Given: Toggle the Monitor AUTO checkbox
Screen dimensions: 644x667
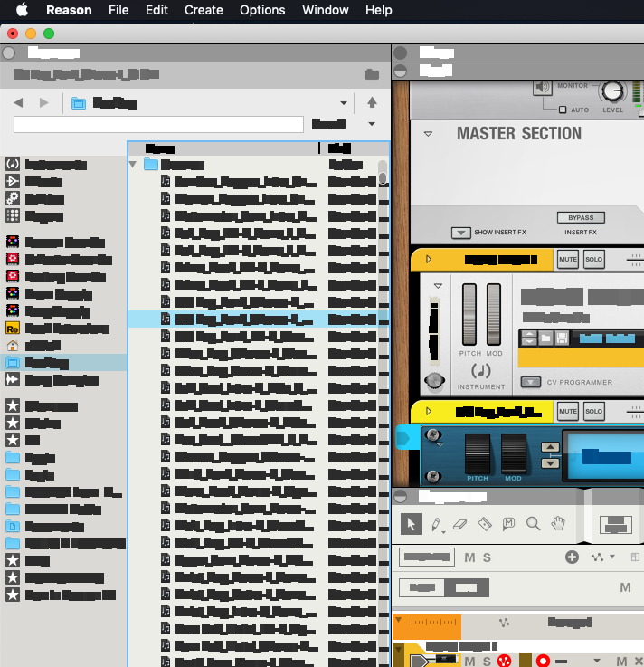Looking at the screenshot, I should (x=563, y=110).
